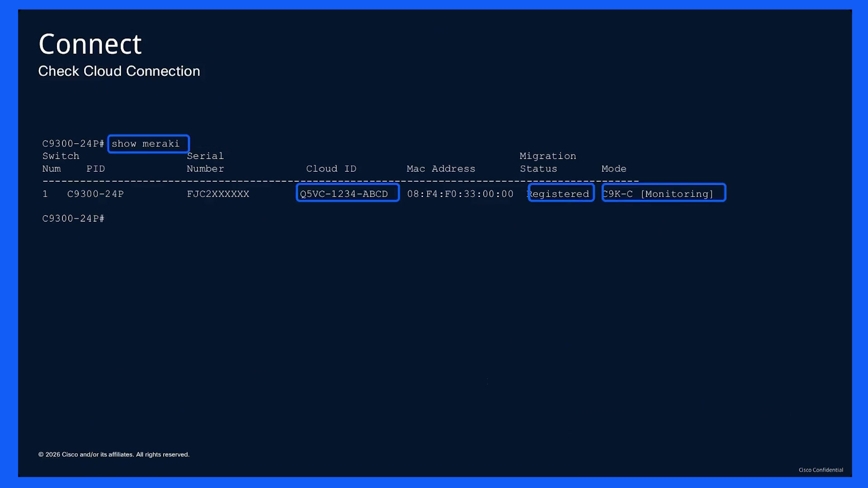Viewport: 868px width, 488px height.
Task: Click the C9300-24P PID value in row
Action: (x=95, y=194)
